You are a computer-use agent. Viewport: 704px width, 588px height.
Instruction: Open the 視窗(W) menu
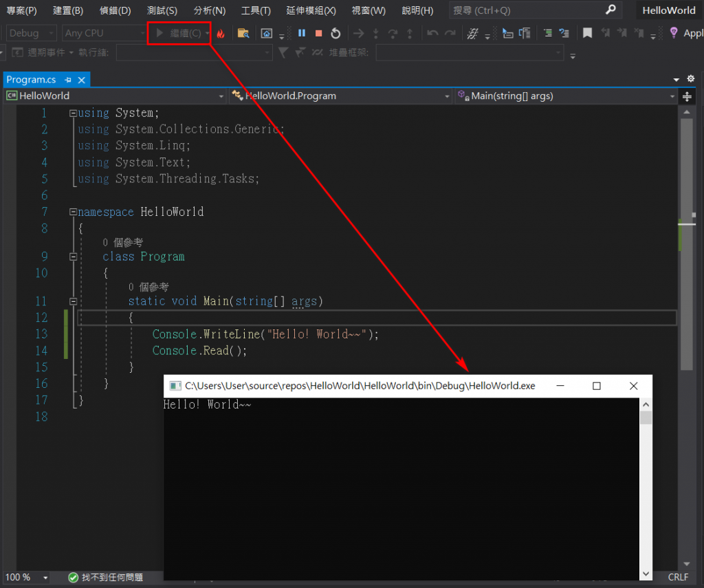pos(368,10)
